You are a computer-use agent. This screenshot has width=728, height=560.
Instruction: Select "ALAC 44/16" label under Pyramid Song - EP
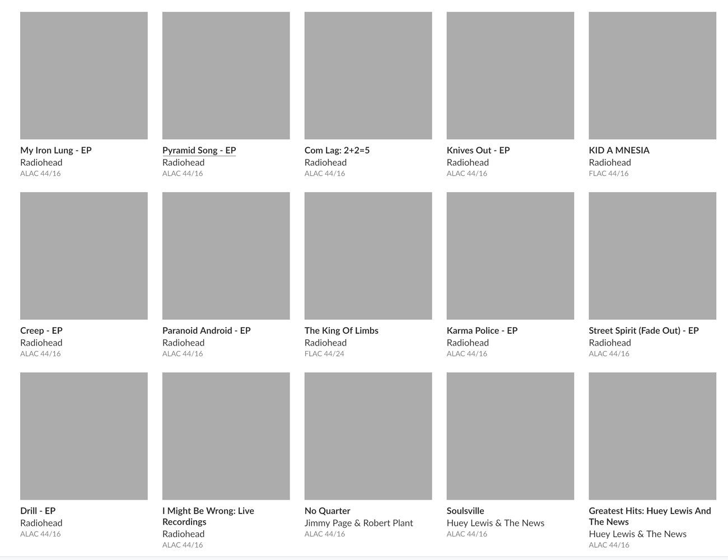(183, 174)
